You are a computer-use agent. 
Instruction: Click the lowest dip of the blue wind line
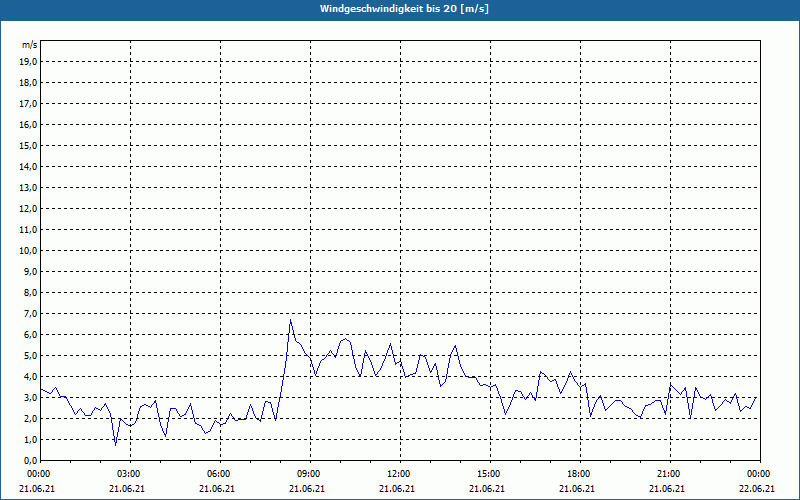point(115,445)
